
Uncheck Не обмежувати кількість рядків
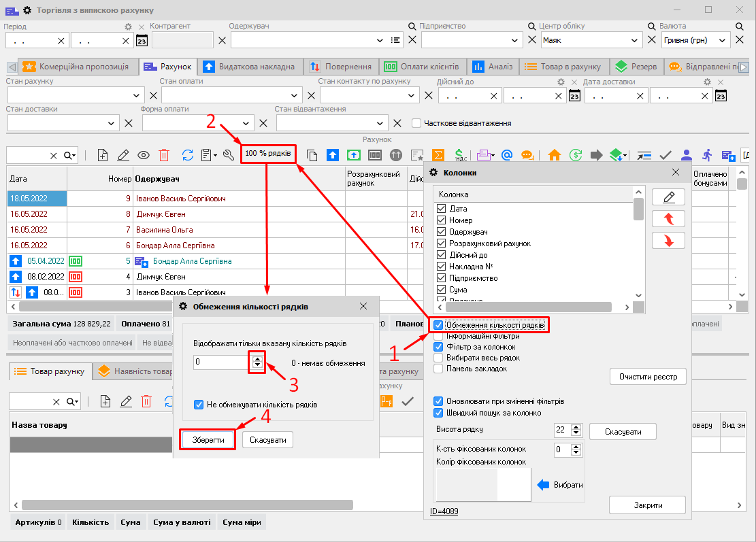point(199,405)
